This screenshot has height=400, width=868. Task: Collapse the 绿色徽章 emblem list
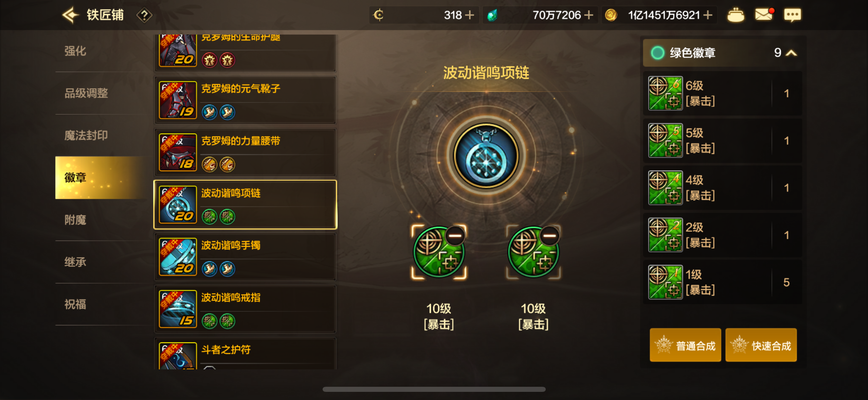[x=792, y=53]
